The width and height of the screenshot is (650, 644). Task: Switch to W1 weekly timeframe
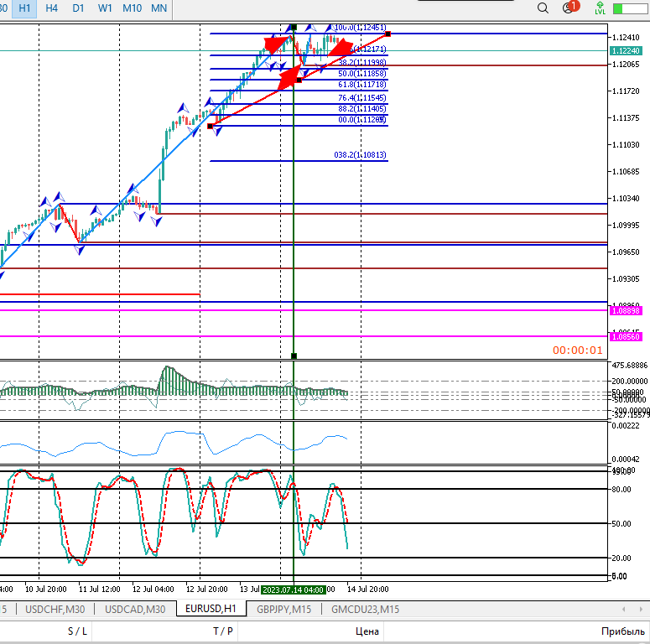(x=105, y=8)
